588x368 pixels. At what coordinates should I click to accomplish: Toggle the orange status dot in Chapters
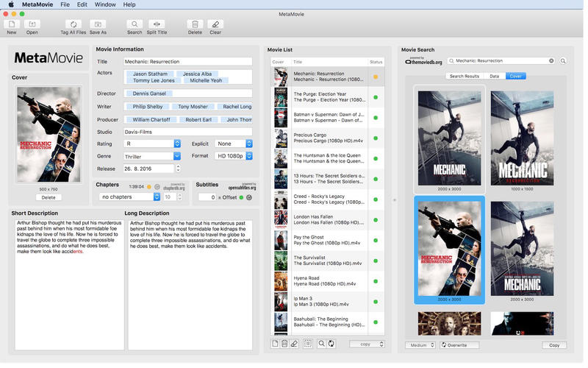pos(149,186)
